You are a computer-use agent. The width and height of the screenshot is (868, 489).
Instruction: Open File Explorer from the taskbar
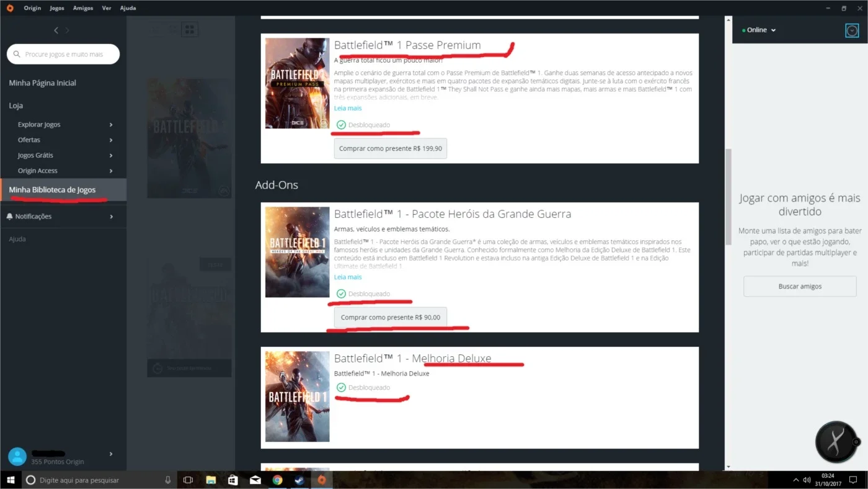pyautogui.click(x=211, y=480)
